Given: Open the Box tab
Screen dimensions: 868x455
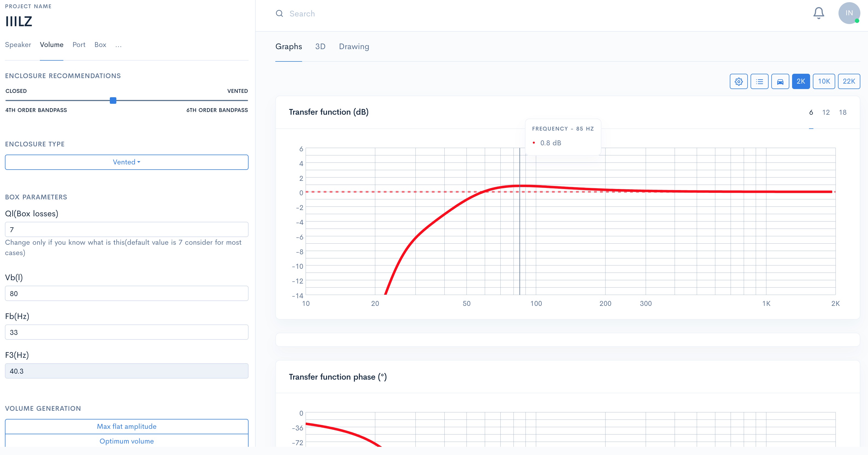Looking at the screenshot, I should tap(100, 45).
